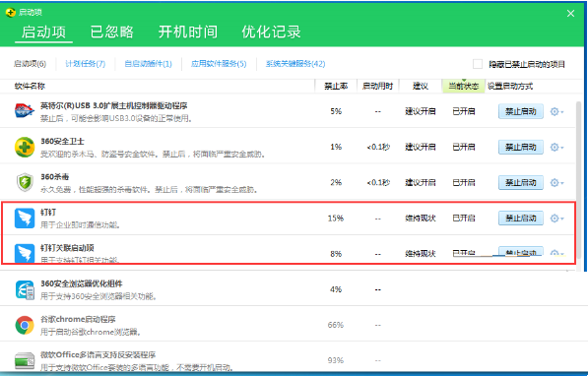This screenshot has height=376, width=588.
Task: Sort by the 禁止率 column header
Action: point(336,87)
